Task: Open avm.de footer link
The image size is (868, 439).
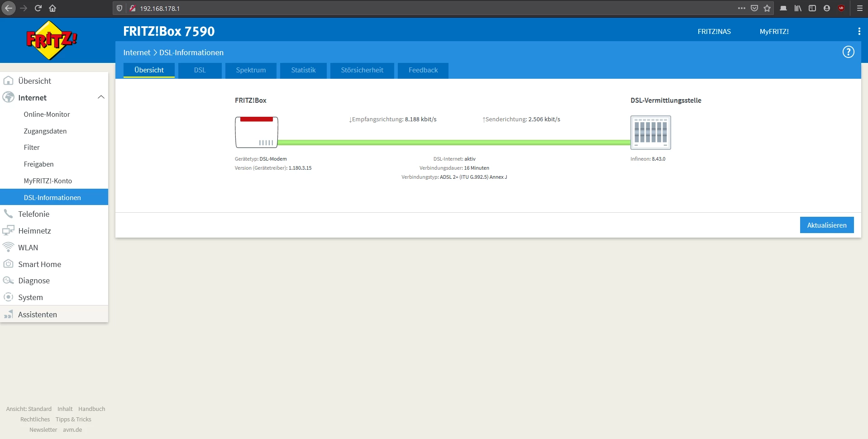Action: 72,430
